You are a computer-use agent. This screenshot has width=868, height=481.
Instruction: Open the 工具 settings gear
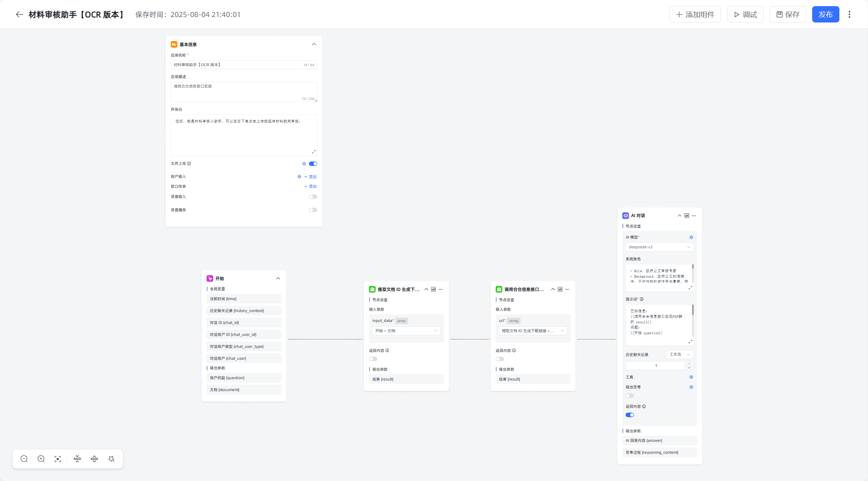pos(691,377)
